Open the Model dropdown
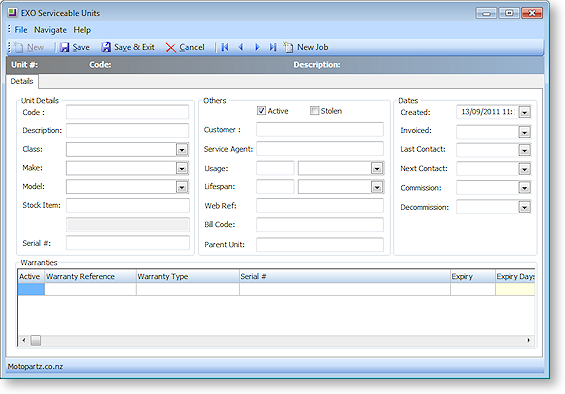The width and height of the screenshot is (565, 394). coord(182,187)
